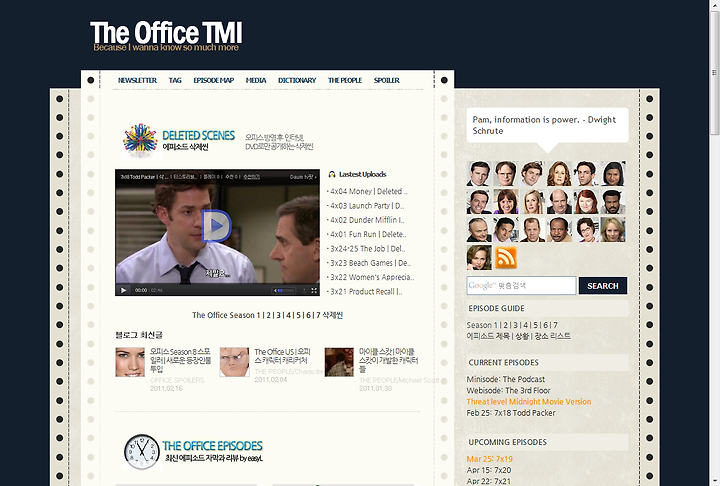Click Season 3 in The Office Season line

coord(278,315)
